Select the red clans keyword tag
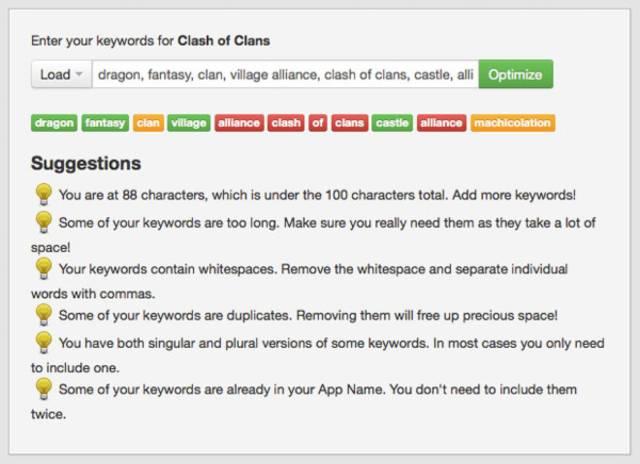The image size is (640, 464). pyautogui.click(x=349, y=123)
